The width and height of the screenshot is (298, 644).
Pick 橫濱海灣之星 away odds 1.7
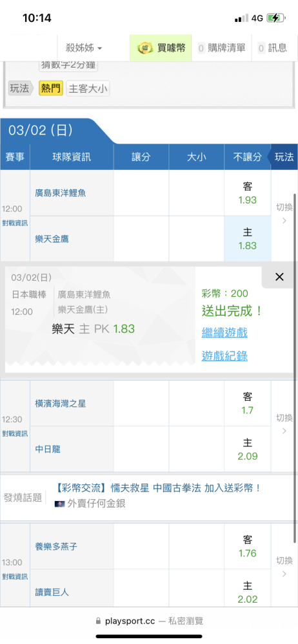(248, 403)
